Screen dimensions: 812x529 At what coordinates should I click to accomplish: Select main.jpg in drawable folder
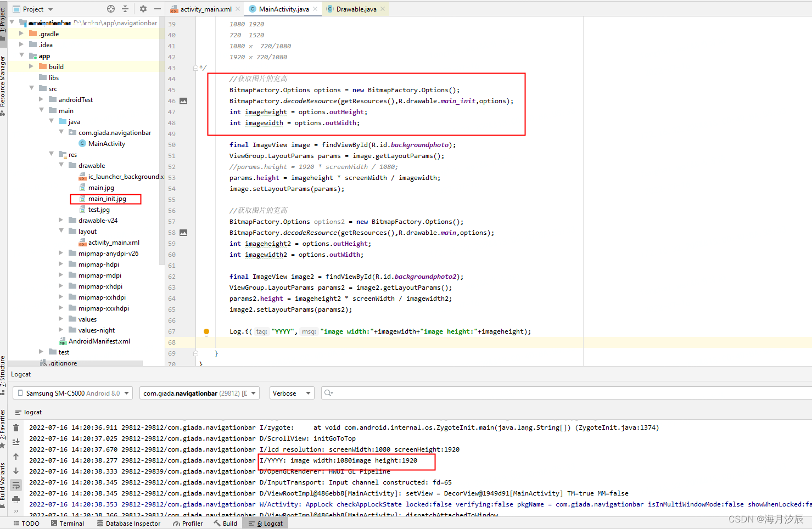click(x=96, y=188)
